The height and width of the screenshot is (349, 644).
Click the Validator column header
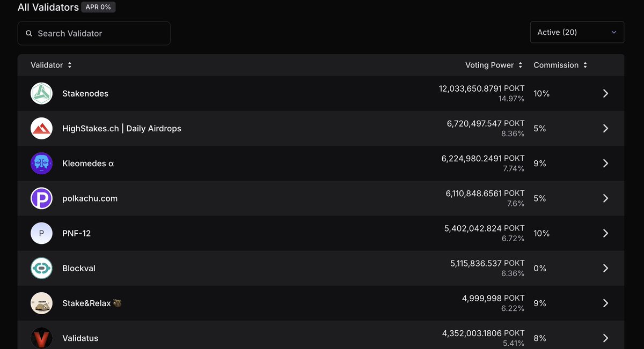point(47,65)
